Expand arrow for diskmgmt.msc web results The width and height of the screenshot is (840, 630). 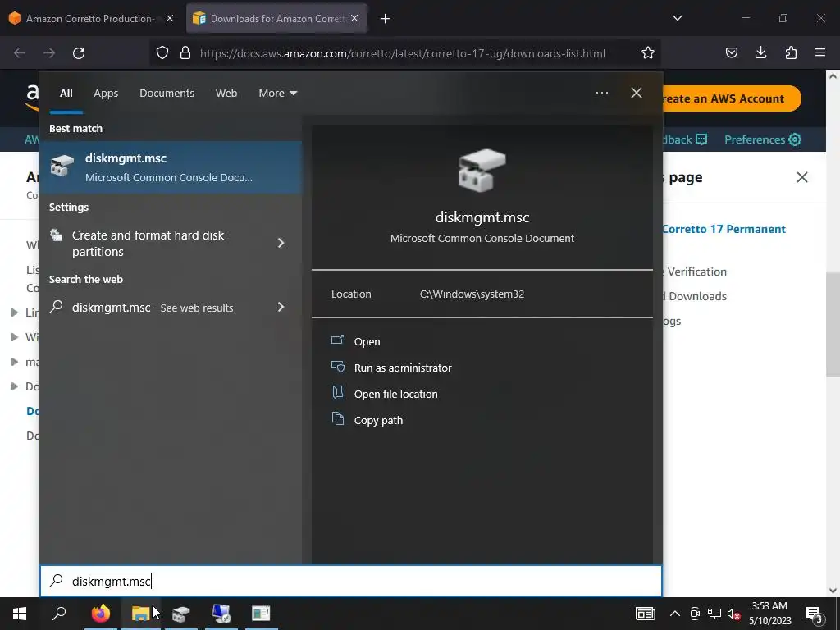click(281, 307)
